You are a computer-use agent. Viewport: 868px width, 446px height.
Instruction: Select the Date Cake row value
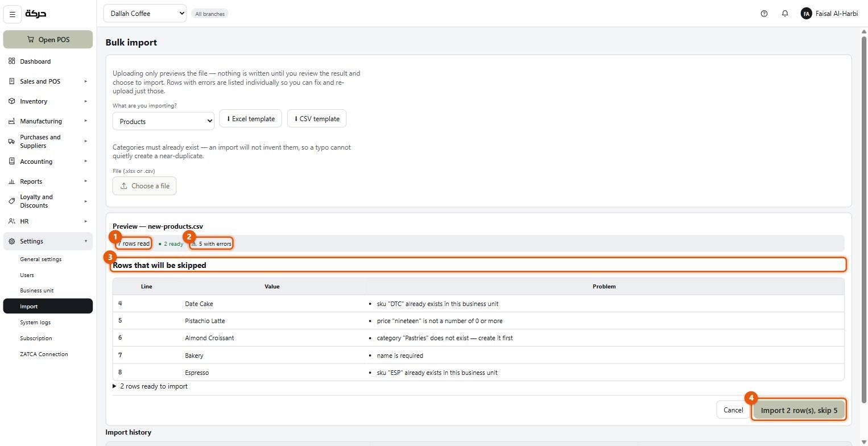(x=199, y=304)
